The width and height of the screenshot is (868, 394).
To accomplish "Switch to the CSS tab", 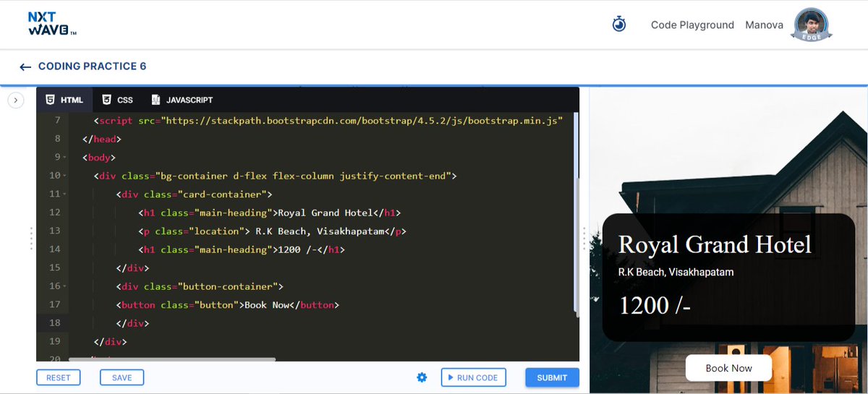I will click(117, 100).
